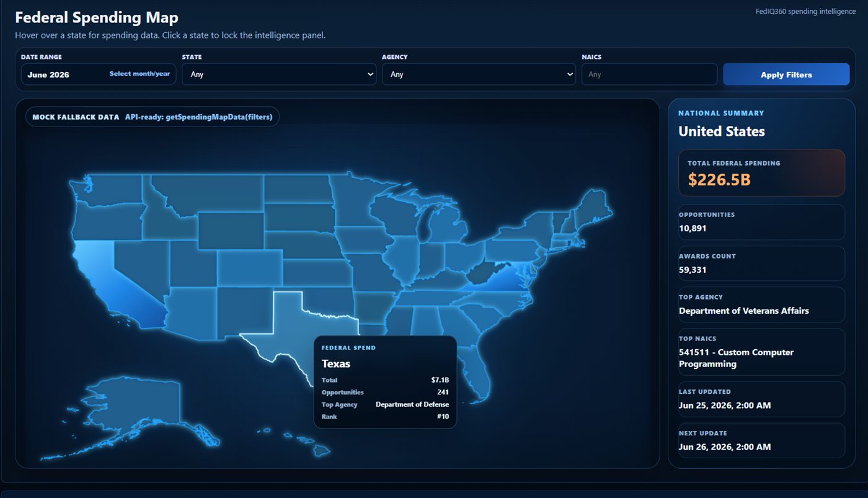Click the Opportunities 10,891 card

[761, 222]
